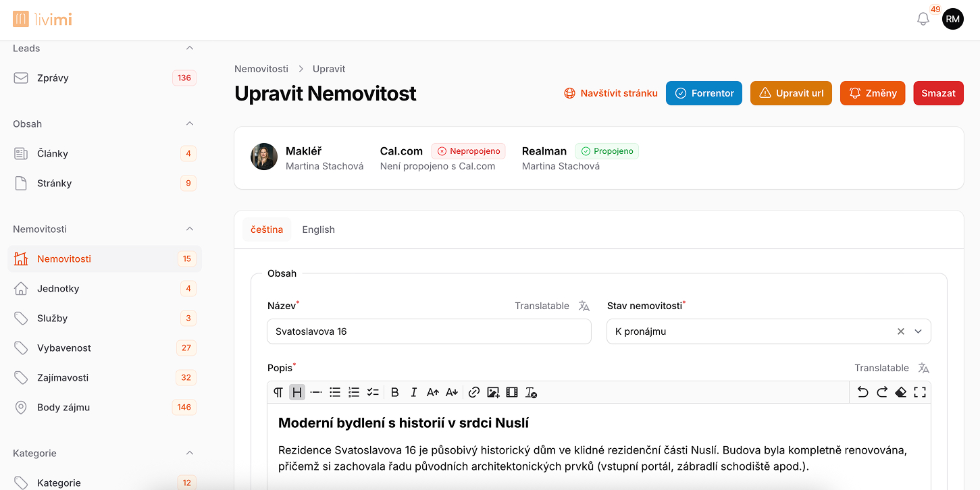Collapse the Kategorie sidebar section
Screen dimensions: 980x490
[190, 453]
